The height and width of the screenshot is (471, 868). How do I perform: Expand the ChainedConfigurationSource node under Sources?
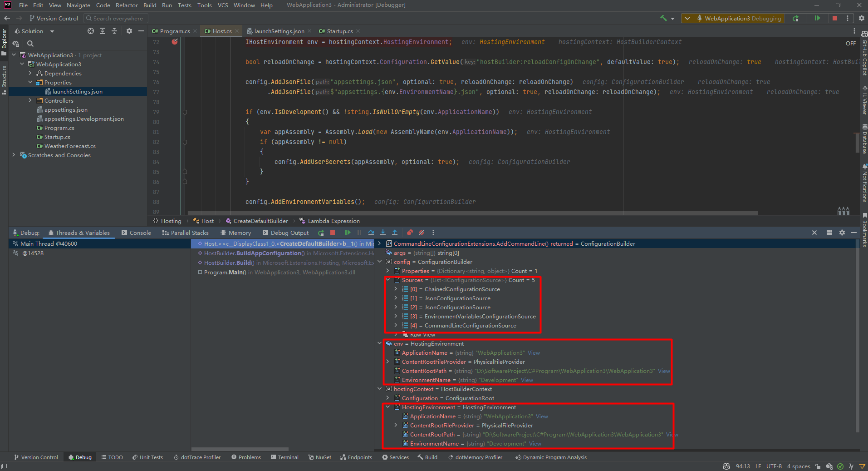pos(396,289)
